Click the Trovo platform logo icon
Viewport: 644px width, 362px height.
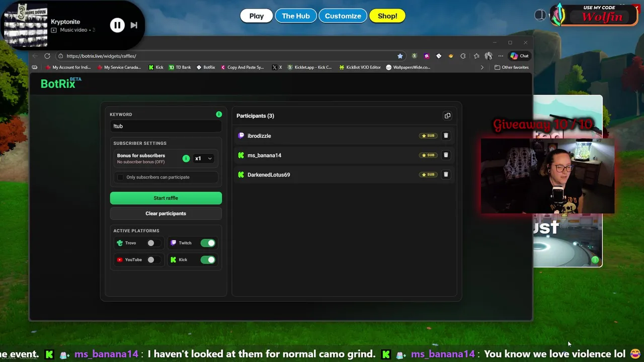click(x=120, y=243)
